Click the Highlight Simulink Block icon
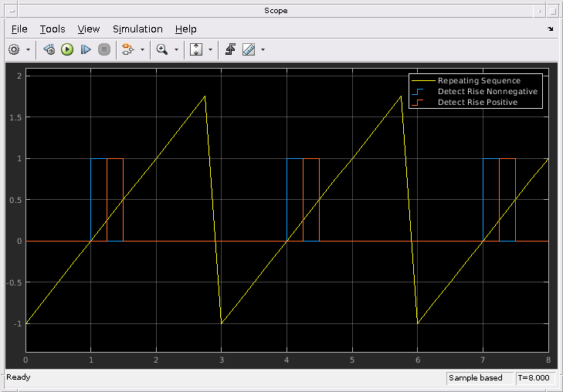The height and width of the screenshot is (392, 563). (x=128, y=49)
